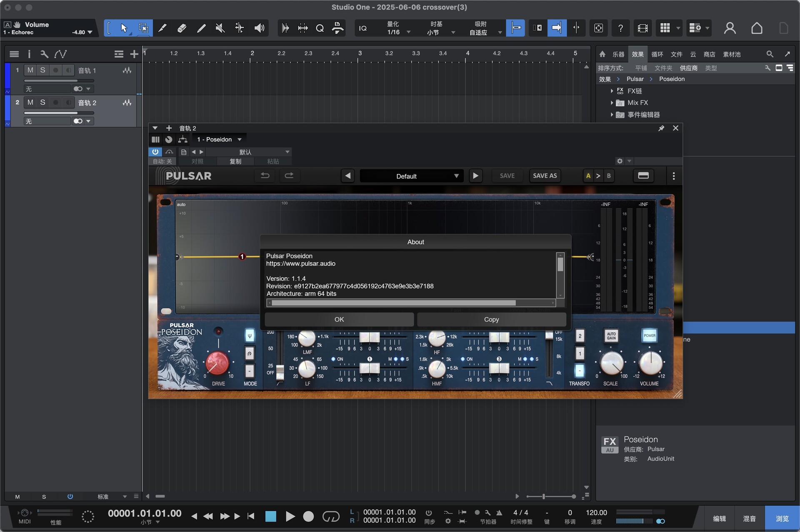The image size is (800, 532).
Task: Select the Mute tool
Action: click(x=220, y=28)
